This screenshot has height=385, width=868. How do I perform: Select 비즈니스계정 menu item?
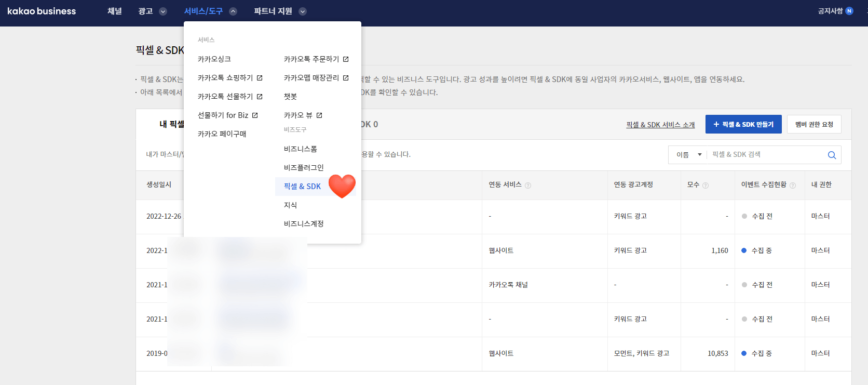[x=304, y=224]
